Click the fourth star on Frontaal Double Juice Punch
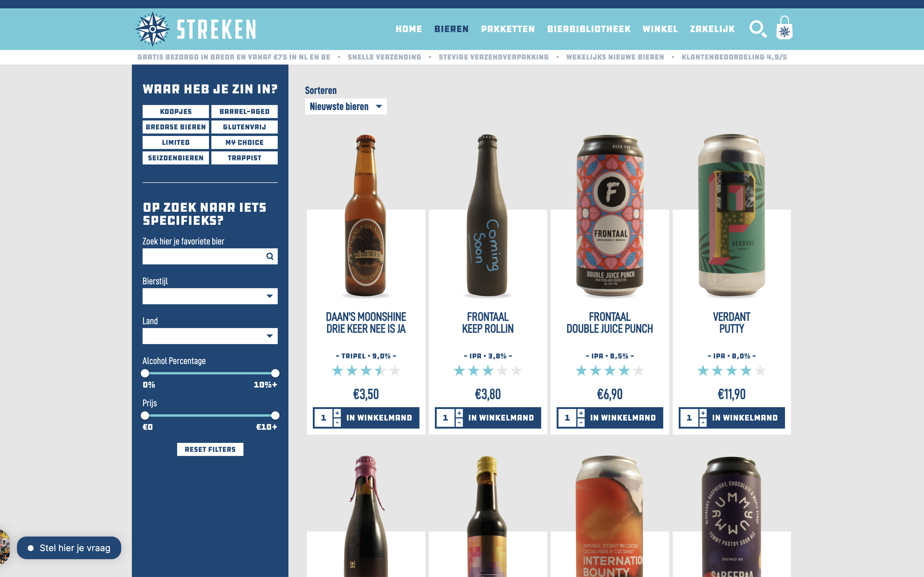This screenshot has height=577, width=924. click(x=624, y=371)
